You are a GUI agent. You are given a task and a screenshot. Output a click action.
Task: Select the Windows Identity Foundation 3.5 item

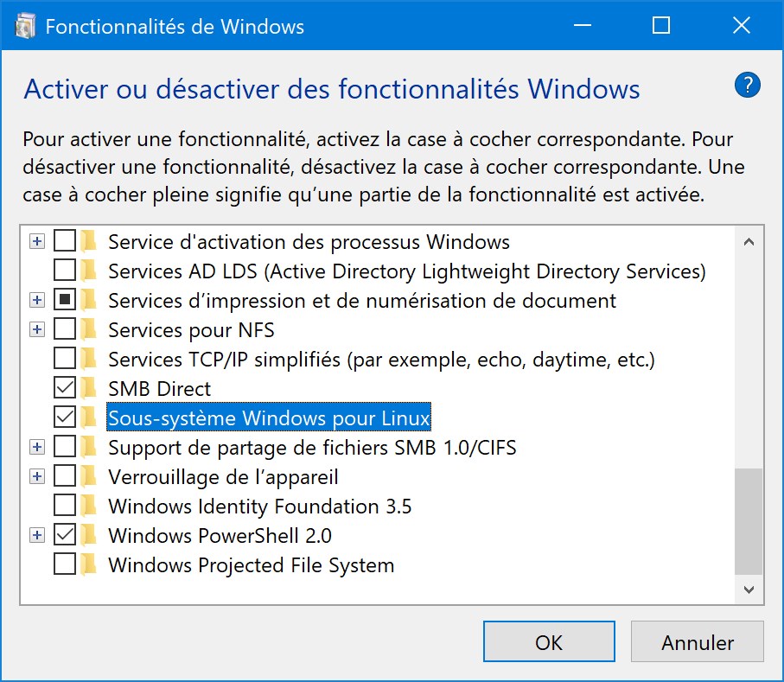(259, 506)
